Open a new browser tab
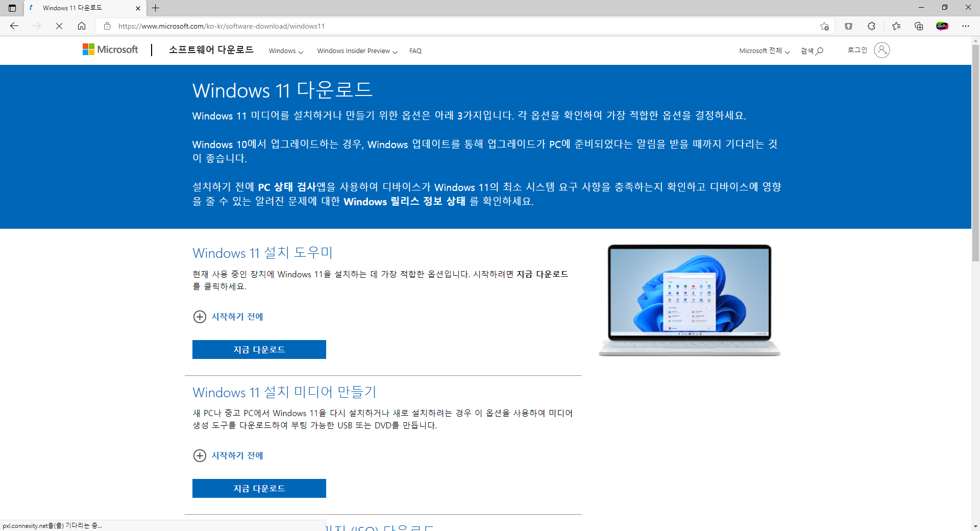This screenshot has height=531, width=980. pyautogui.click(x=156, y=8)
